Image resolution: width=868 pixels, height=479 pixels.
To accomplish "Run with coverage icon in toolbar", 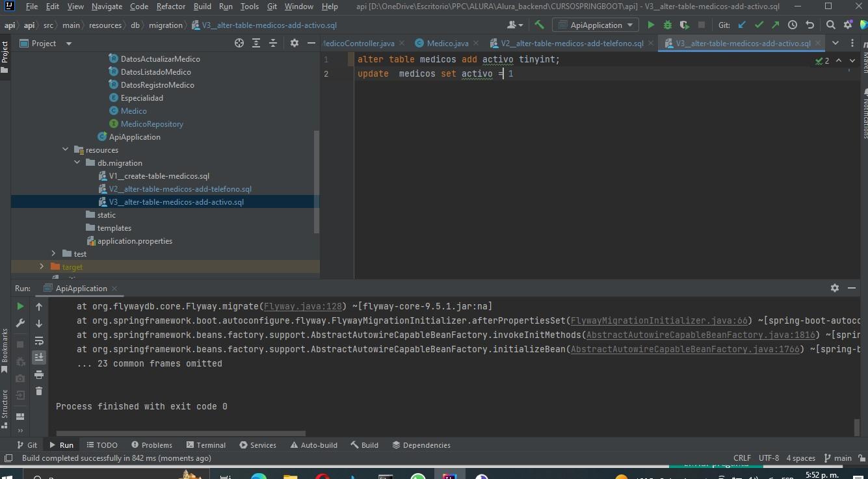I will pyautogui.click(x=684, y=25).
